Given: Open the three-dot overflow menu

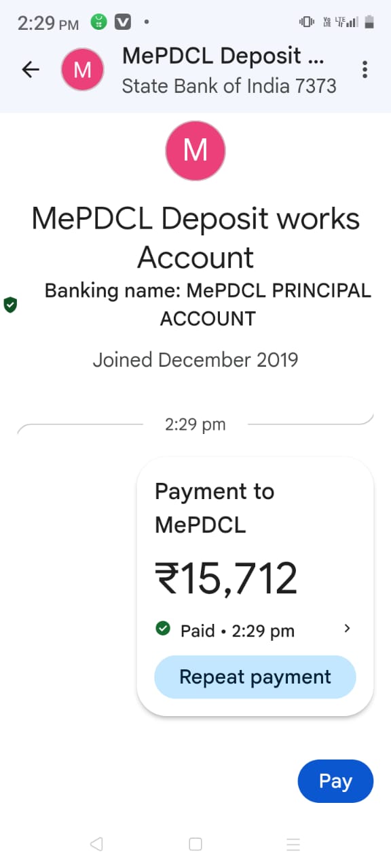Looking at the screenshot, I should pyautogui.click(x=365, y=69).
